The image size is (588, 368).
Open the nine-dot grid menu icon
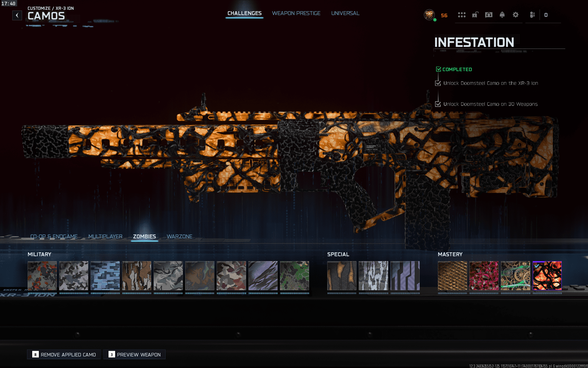pyautogui.click(x=462, y=15)
